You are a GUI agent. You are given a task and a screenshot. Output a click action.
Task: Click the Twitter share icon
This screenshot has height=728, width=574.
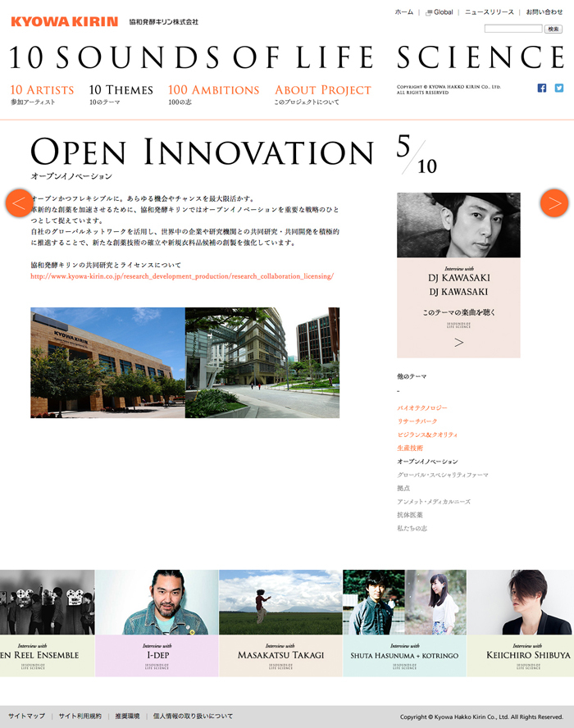tap(559, 88)
